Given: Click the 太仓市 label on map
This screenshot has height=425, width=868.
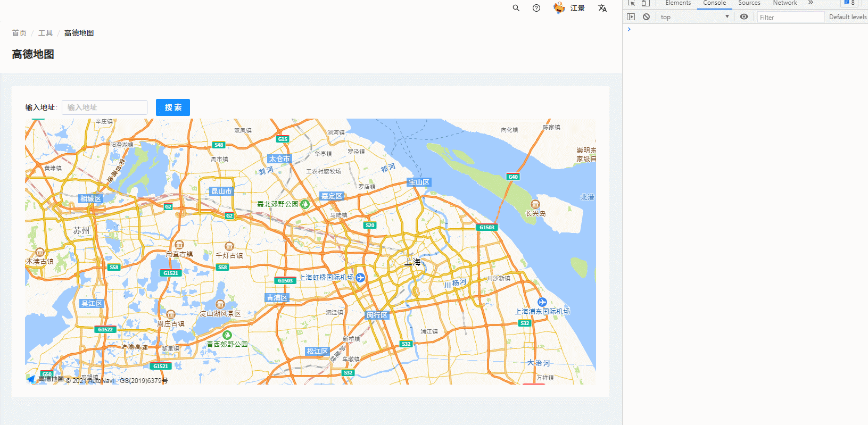Looking at the screenshot, I should coord(279,159).
